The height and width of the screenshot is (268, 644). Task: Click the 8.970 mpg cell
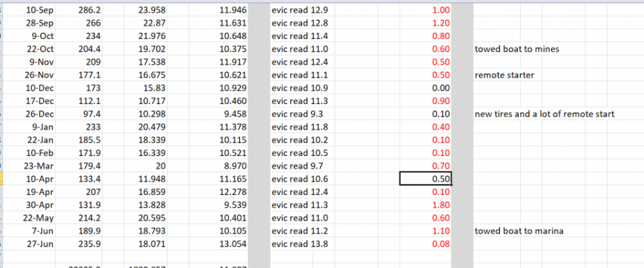click(x=208, y=166)
